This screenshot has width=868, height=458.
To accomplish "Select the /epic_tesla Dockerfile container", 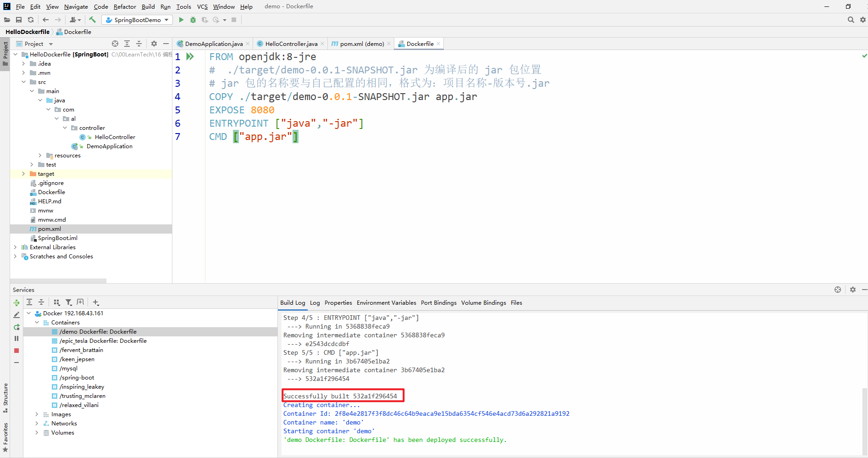I will [x=103, y=341].
